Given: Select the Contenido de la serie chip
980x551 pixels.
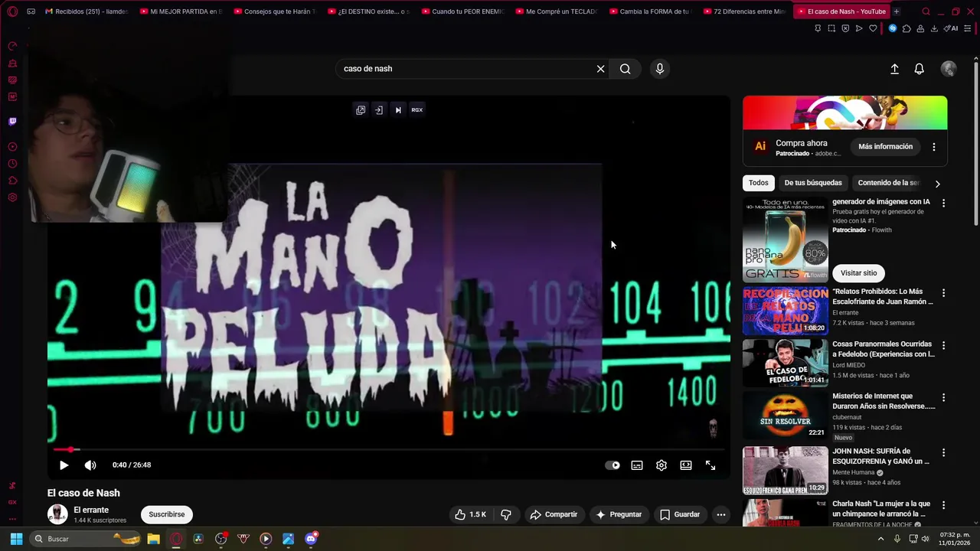Looking at the screenshot, I should point(888,183).
